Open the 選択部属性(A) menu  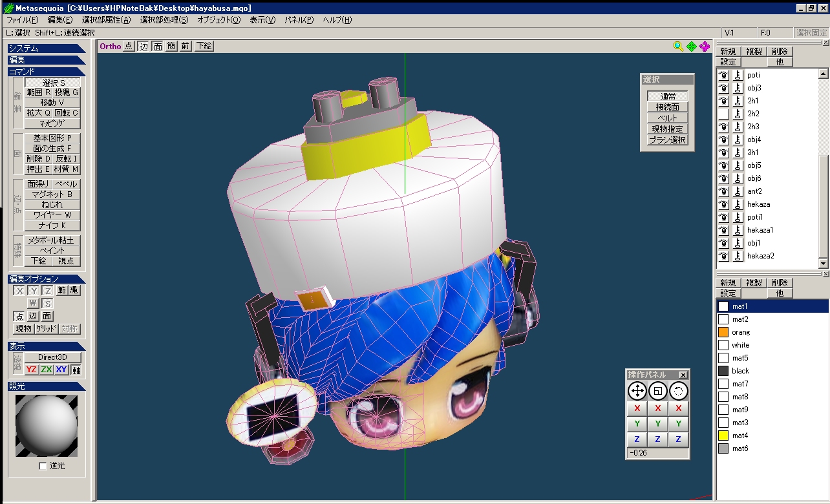(x=106, y=20)
